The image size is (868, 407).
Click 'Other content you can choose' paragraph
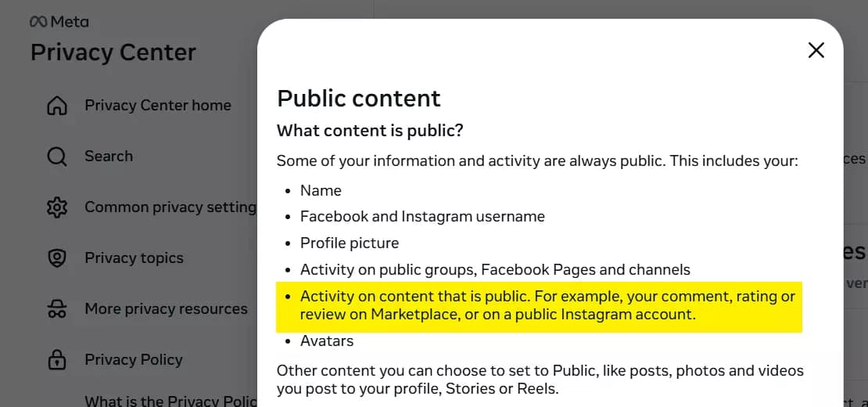[x=540, y=380]
